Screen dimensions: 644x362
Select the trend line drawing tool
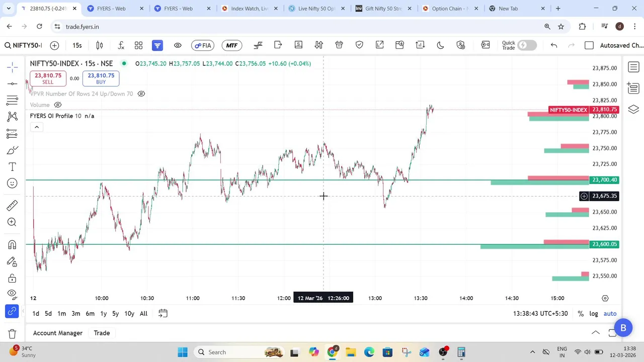coord(13,83)
